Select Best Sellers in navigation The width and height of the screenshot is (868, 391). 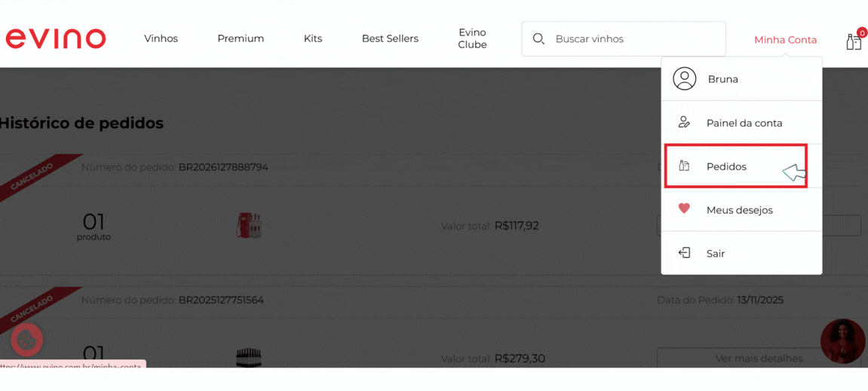[x=390, y=38]
